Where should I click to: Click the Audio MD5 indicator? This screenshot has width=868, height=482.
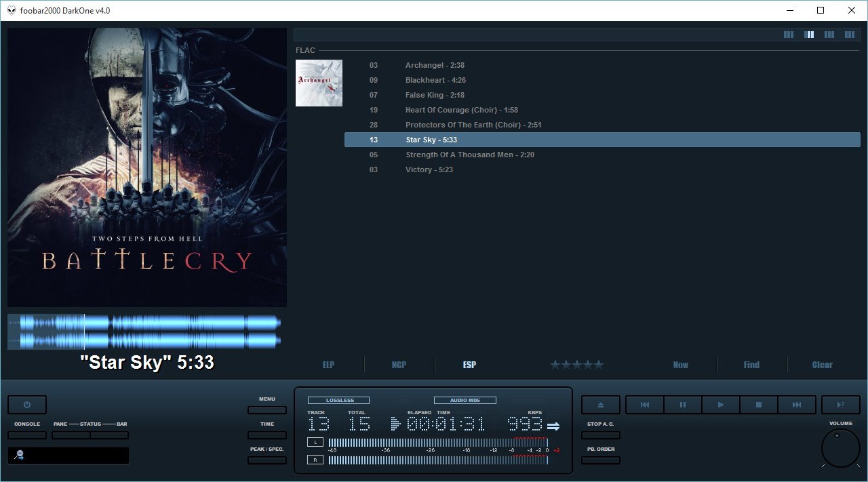pos(465,401)
